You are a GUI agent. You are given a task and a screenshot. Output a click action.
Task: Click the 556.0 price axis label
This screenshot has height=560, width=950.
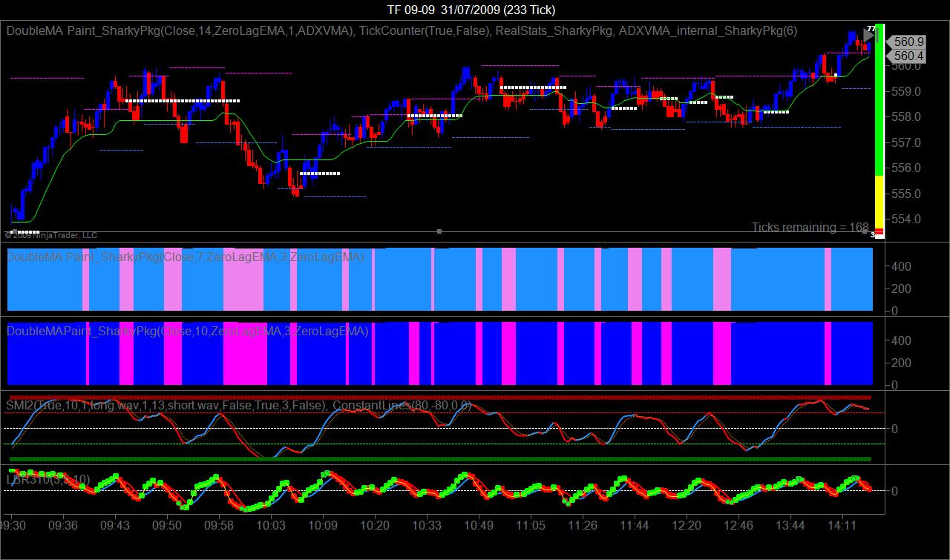point(908,168)
